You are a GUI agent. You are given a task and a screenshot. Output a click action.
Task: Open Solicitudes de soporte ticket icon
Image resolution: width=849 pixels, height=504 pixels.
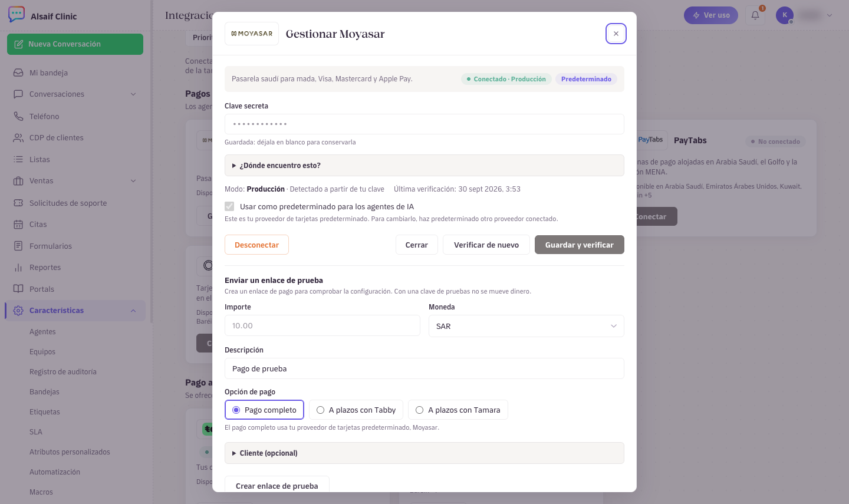[18, 203]
